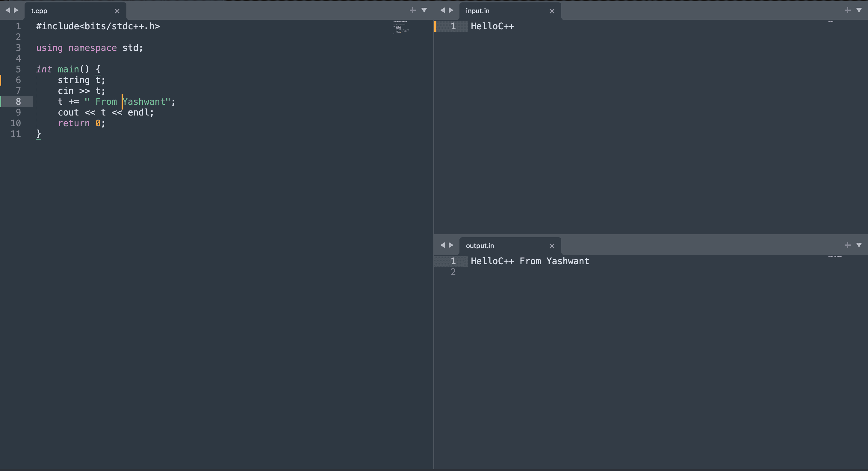Add a new tab in the input.in pane
This screenshot has width=868, height=471.
click(847, 10)
